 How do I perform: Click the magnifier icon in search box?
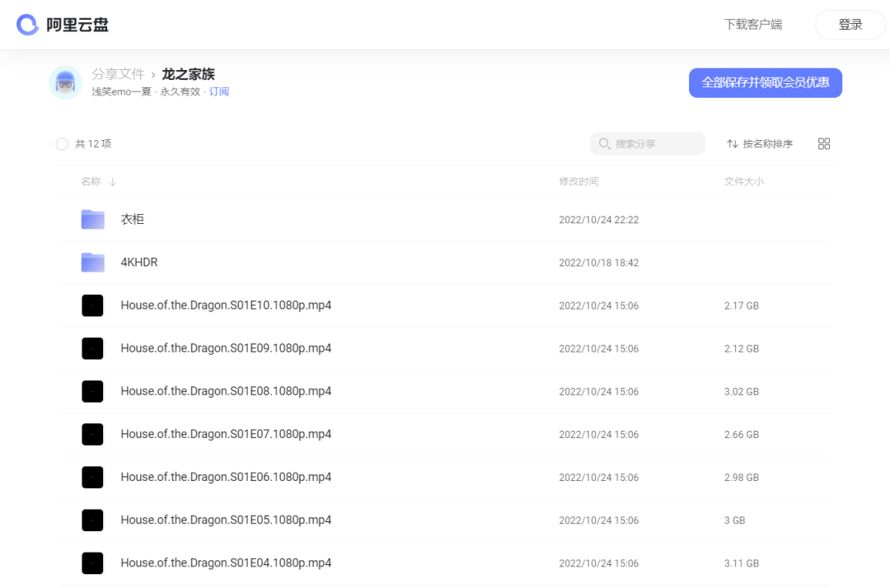coord(605,144)
